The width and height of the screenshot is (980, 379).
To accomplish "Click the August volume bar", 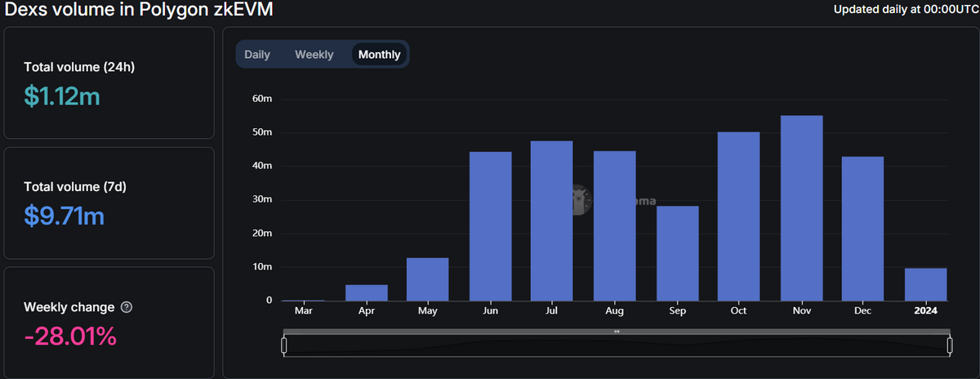I will 614,225.
